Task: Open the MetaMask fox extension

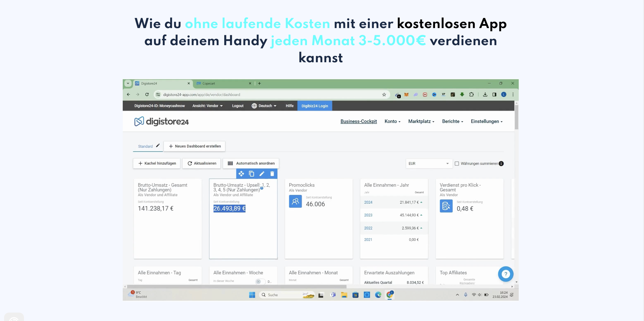Action: pos(406,95)
